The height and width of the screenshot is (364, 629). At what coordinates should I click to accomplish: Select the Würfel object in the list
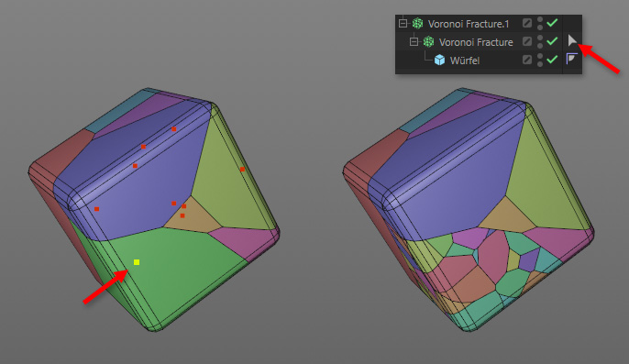coord(465,61)
